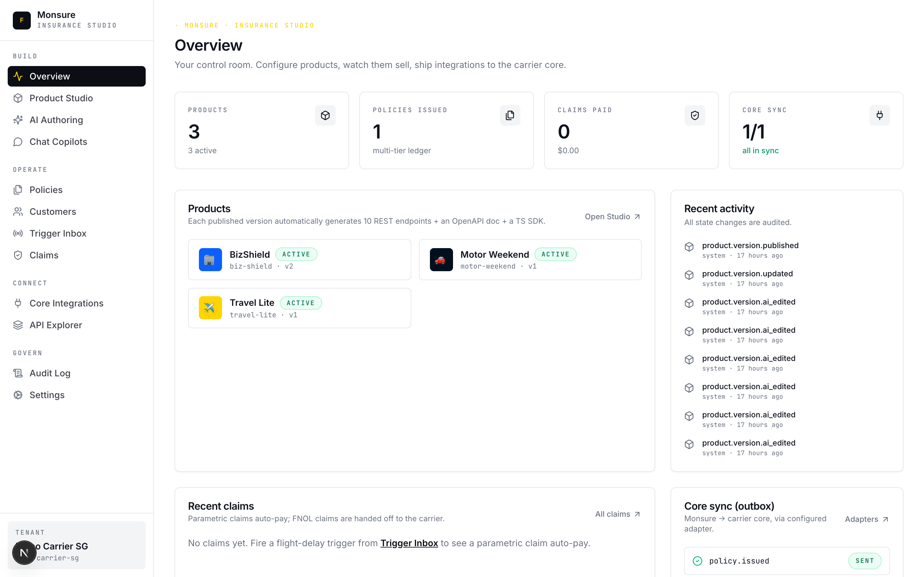Click the Chat Copilots bubble icon
924x577 pixels.
tap(18, 142)
